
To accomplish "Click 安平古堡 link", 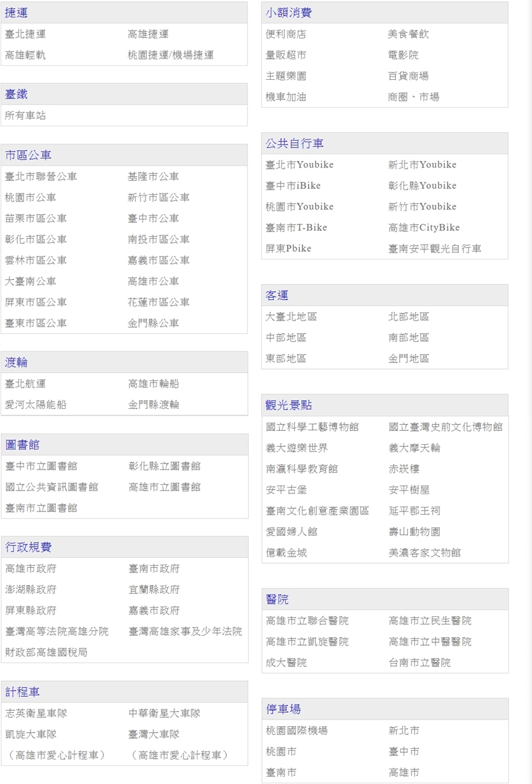I will (x=287, y=491).
